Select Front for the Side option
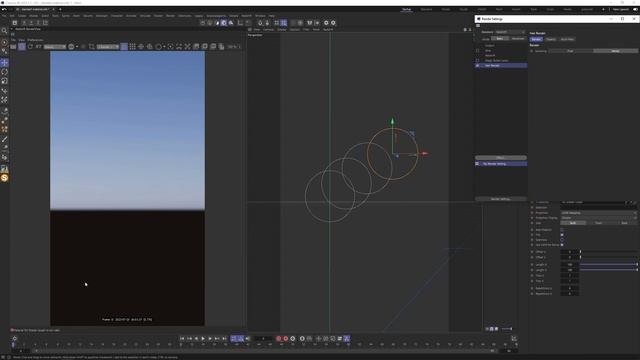640x360 pixels. (x=599, y=223)
